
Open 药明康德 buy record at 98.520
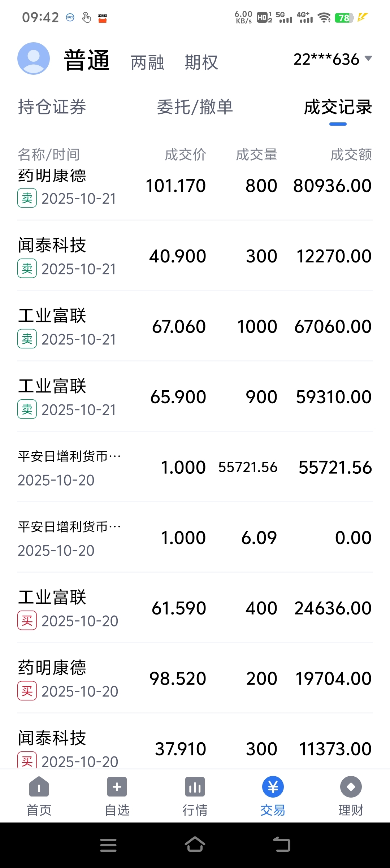pos(195,678)
